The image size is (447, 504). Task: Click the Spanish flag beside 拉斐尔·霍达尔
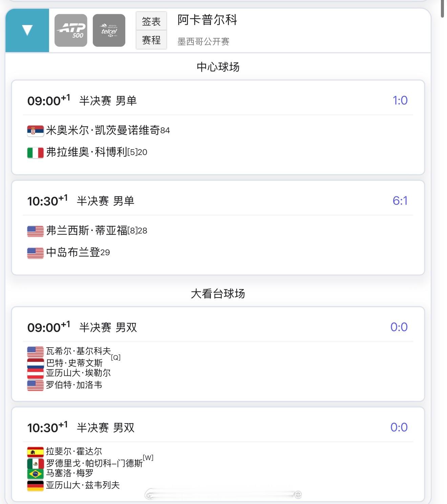(x=35, y=452)
